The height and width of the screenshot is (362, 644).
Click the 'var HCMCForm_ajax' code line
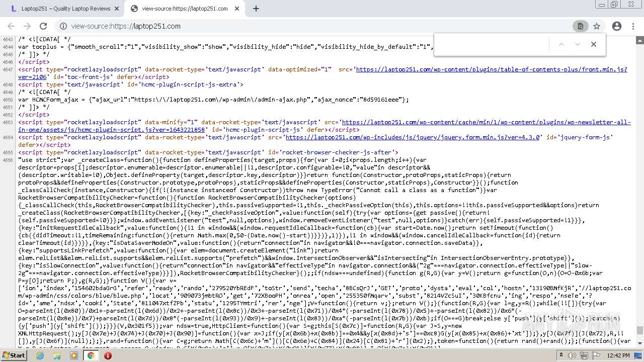point(213,100)
